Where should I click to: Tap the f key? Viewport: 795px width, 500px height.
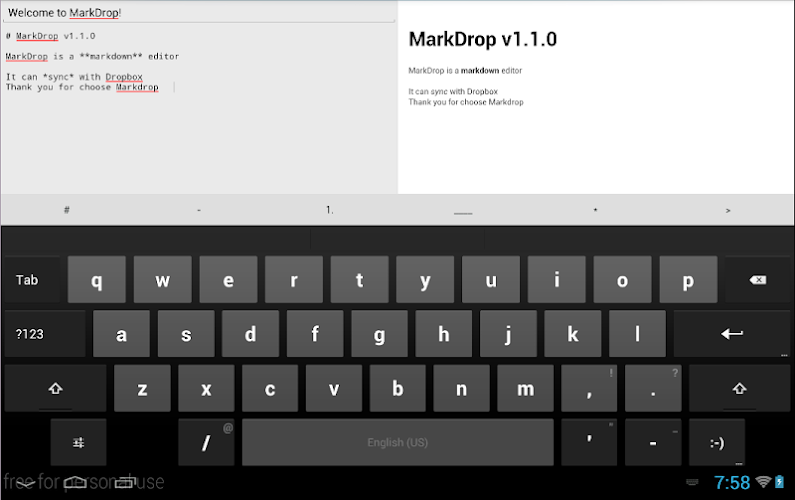315,334
